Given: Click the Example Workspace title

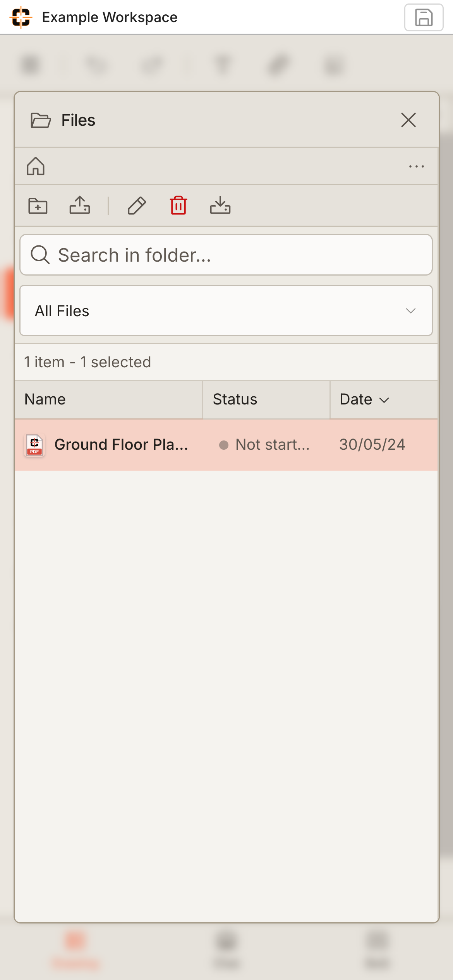Looking at the screenshot, I should point(110,17).
